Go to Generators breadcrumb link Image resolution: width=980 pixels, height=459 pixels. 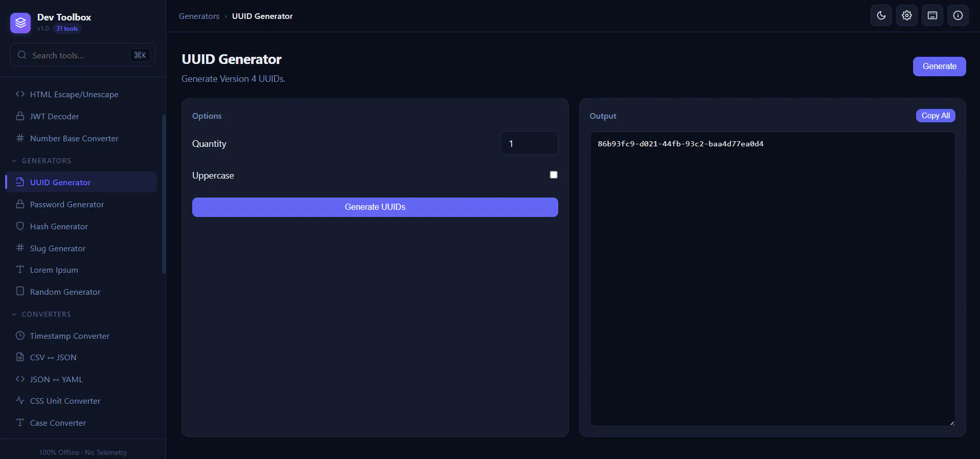199,16
